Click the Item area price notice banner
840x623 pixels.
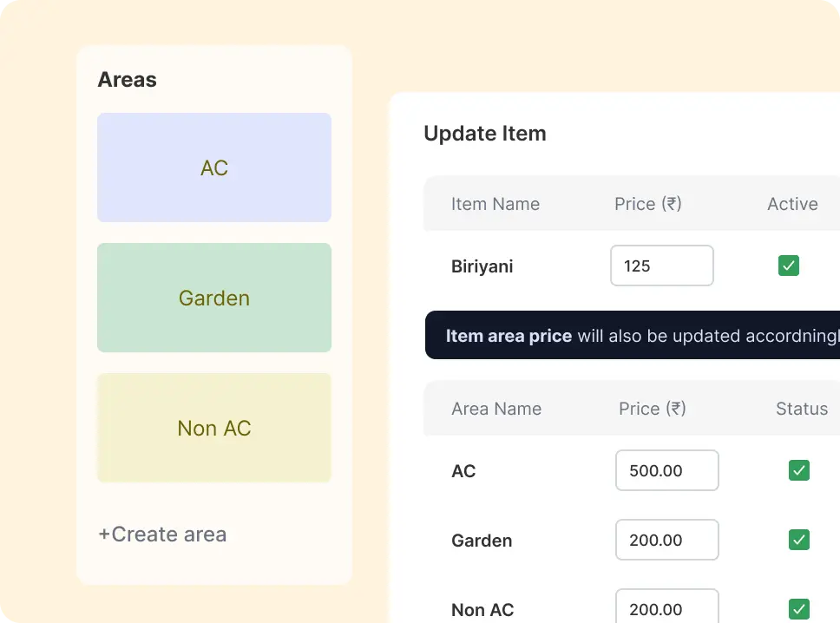633,336
